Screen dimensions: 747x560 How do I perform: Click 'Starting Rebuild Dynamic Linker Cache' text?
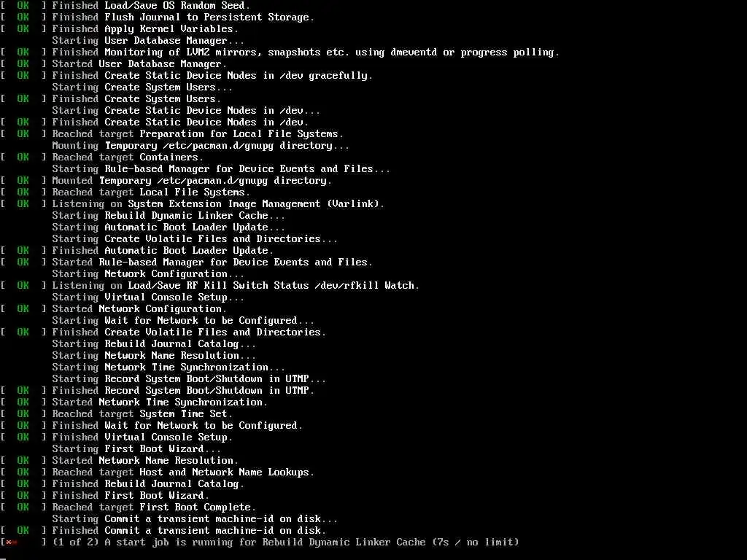(169, 216)
